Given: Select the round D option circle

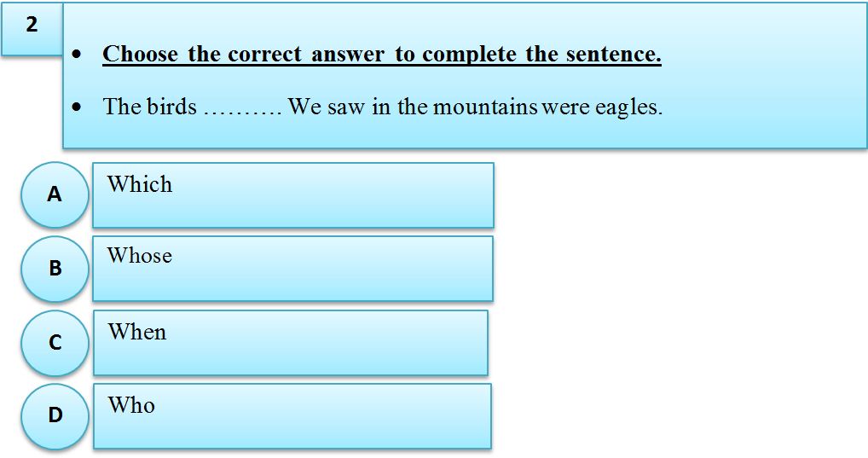Looking at the screenshot, I should [x=55, y=416].
